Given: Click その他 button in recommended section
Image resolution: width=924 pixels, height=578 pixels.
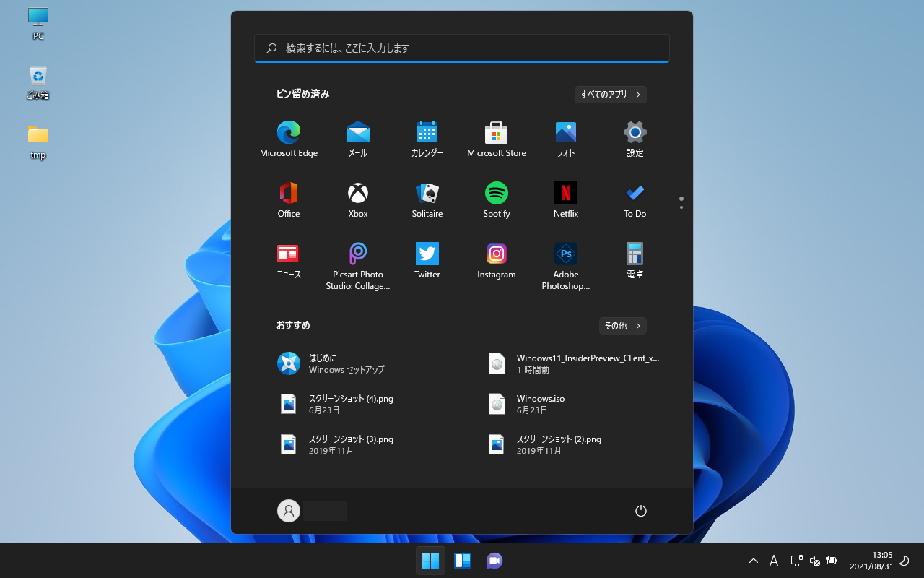Looking at the screenshot, I should click(623, 326).
